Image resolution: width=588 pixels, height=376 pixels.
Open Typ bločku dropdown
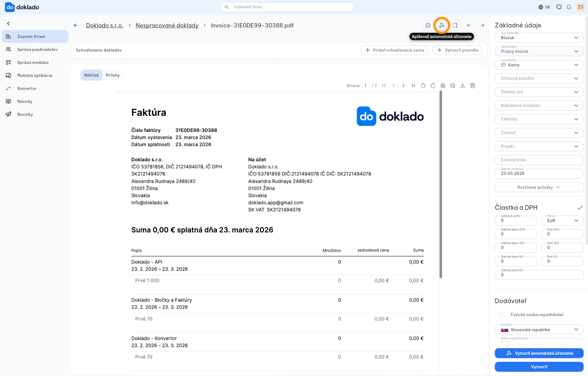click(539, 51)
